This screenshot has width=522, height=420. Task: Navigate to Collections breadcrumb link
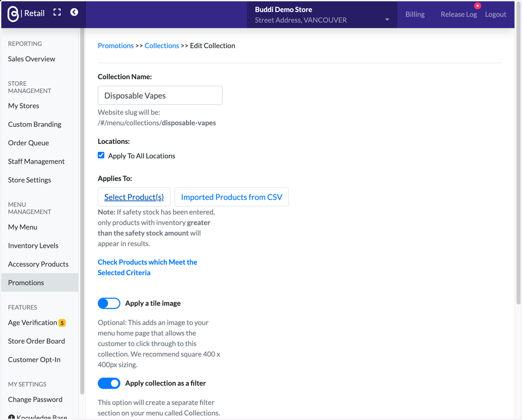tap(162, 46)
